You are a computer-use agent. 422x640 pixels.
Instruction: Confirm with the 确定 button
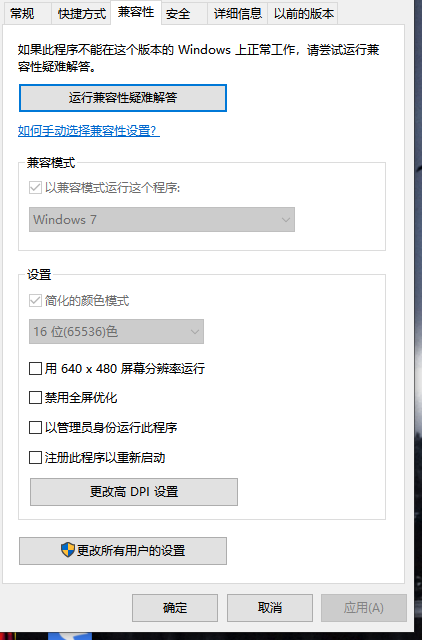tap(175, 608)
